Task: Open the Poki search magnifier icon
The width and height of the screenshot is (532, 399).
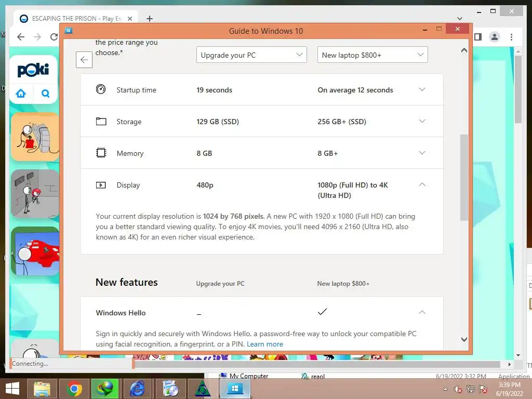Action: click(46, 94)
